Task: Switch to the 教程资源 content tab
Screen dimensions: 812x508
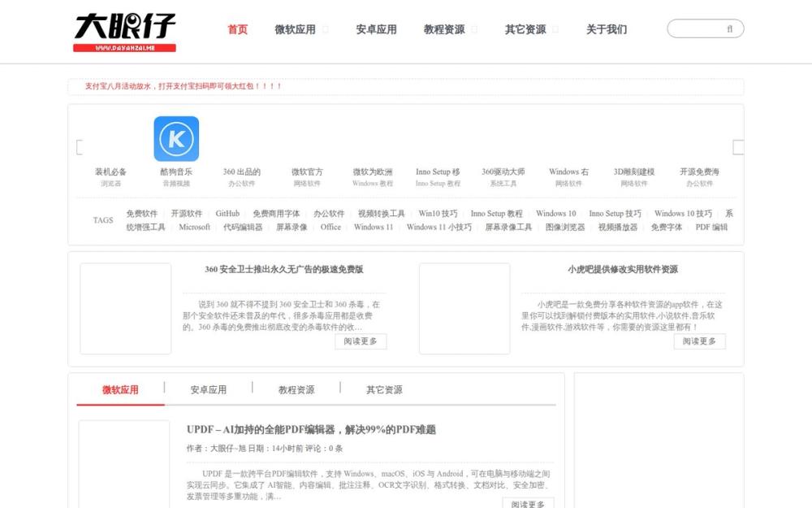Action: [296, 390]
